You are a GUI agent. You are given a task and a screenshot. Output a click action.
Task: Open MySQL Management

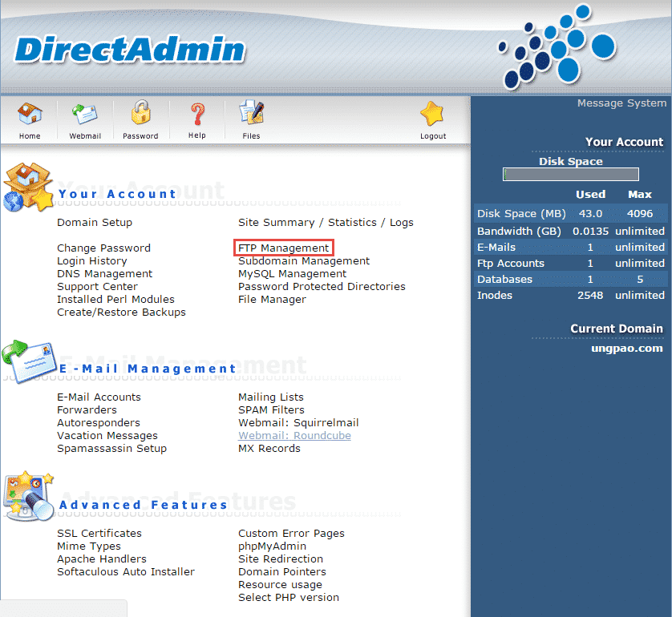(x=292, y=274)
